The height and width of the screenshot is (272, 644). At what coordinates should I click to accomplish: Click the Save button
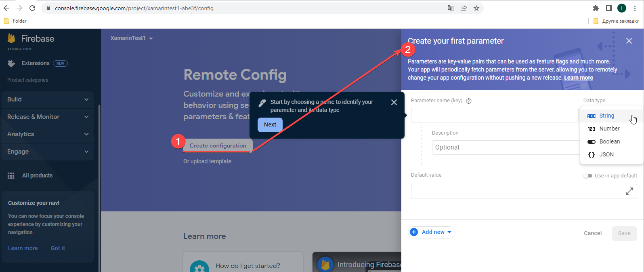pyautogui.click(x=624, y=233)
